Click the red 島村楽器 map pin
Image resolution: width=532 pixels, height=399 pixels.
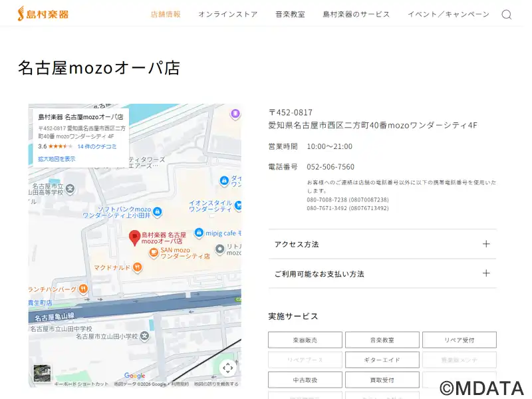(x=135, y=238)
